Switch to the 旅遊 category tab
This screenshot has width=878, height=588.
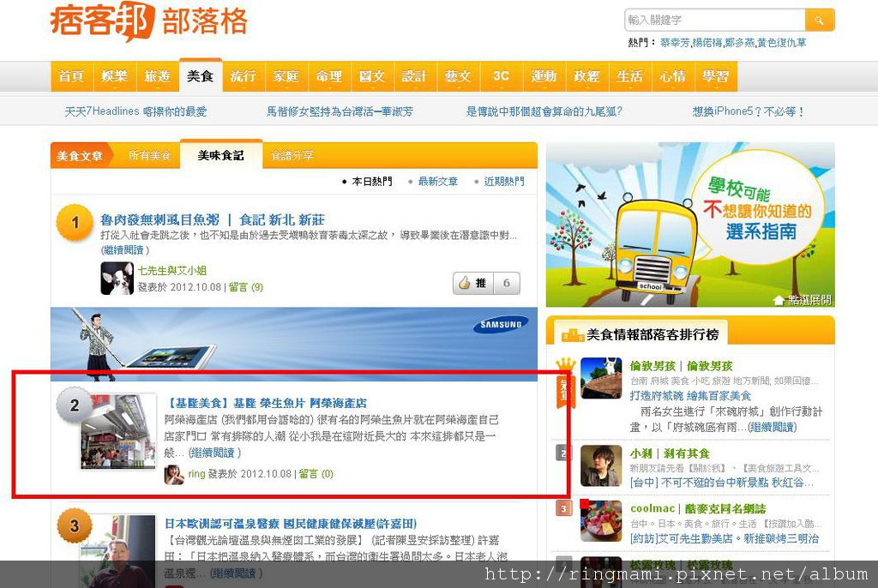click(158, 76)
